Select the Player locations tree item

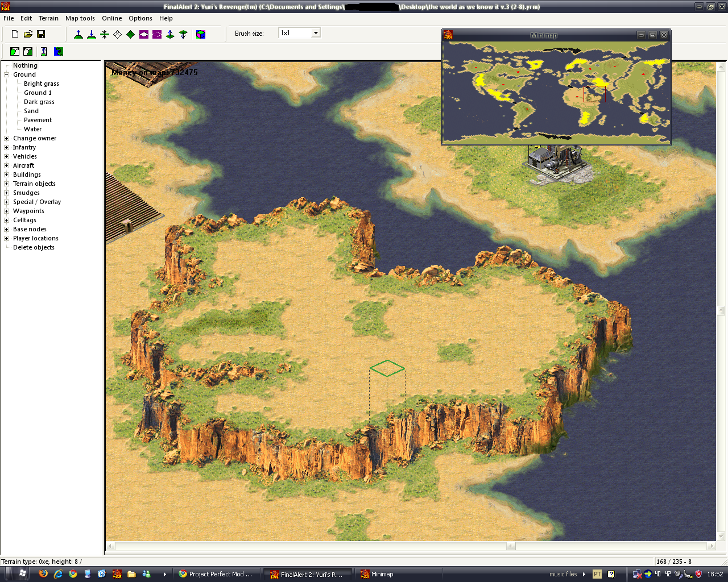36,238
